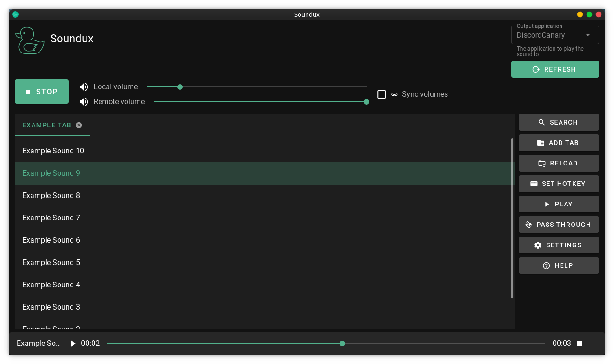Click the 00:03 total duration
614x364 pixels.
562,344
